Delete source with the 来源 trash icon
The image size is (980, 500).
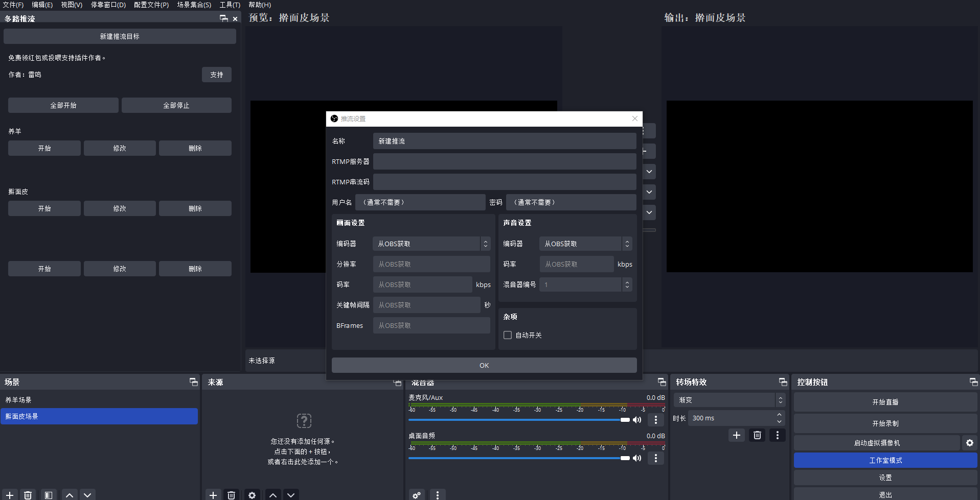[232, 495]
